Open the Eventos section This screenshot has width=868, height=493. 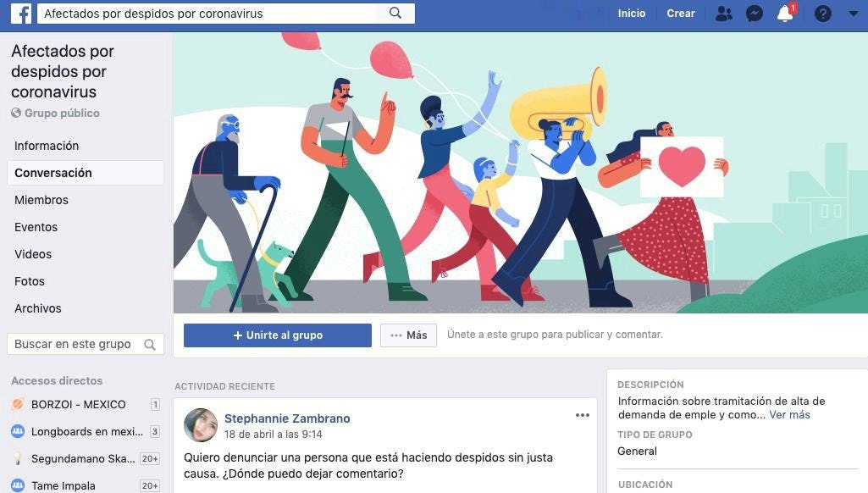[x=36, y=227]
